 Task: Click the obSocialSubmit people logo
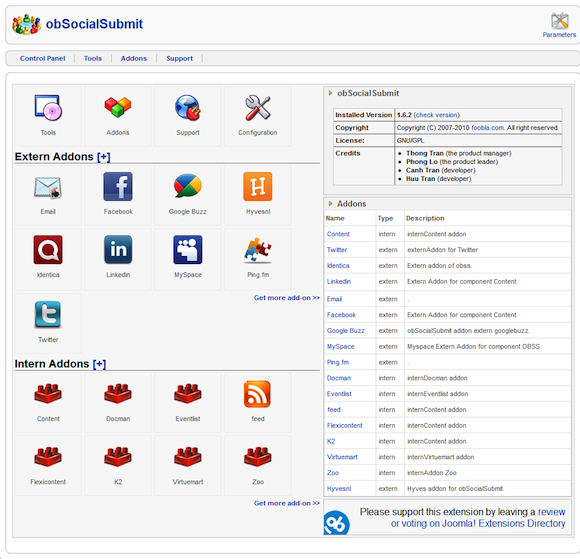(27, 24)
